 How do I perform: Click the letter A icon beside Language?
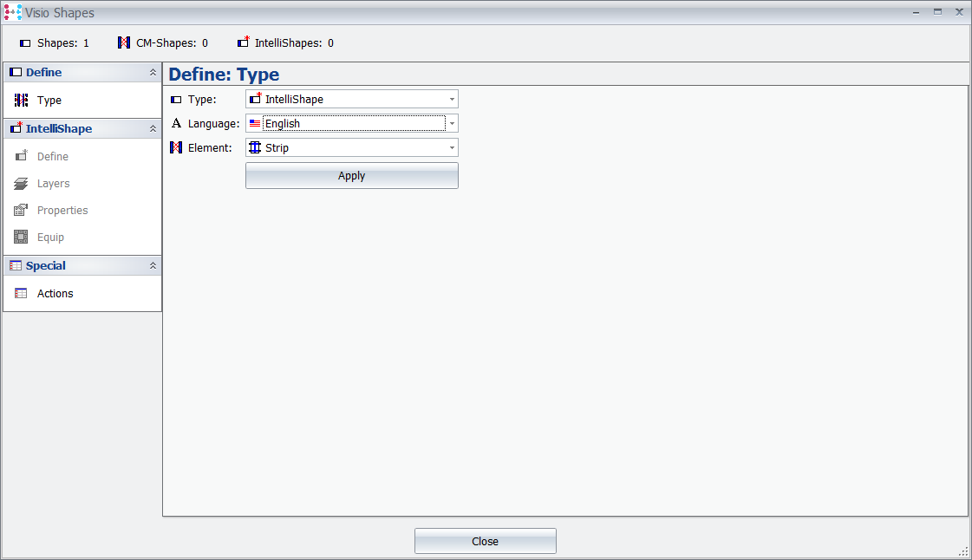[176, 123]
